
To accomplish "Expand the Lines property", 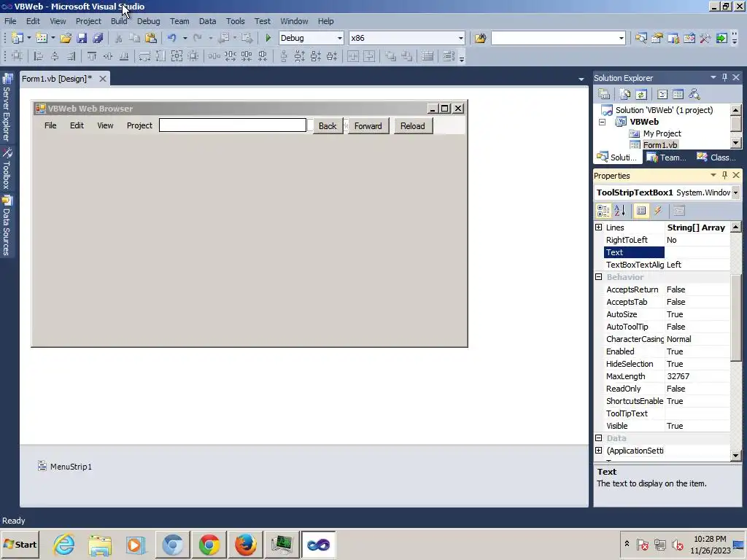I will [599, 227].
